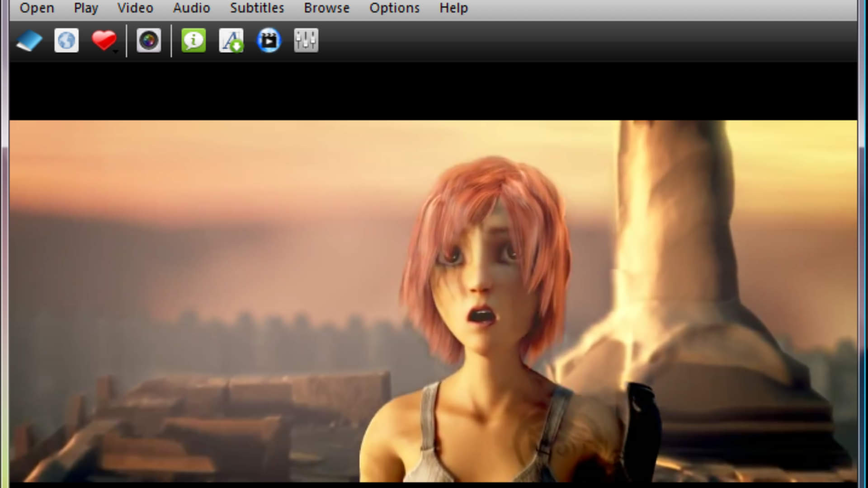The image size is (868, 488).
Task: Download subtitles using the letter A icon
Action: tap(231, 41)
